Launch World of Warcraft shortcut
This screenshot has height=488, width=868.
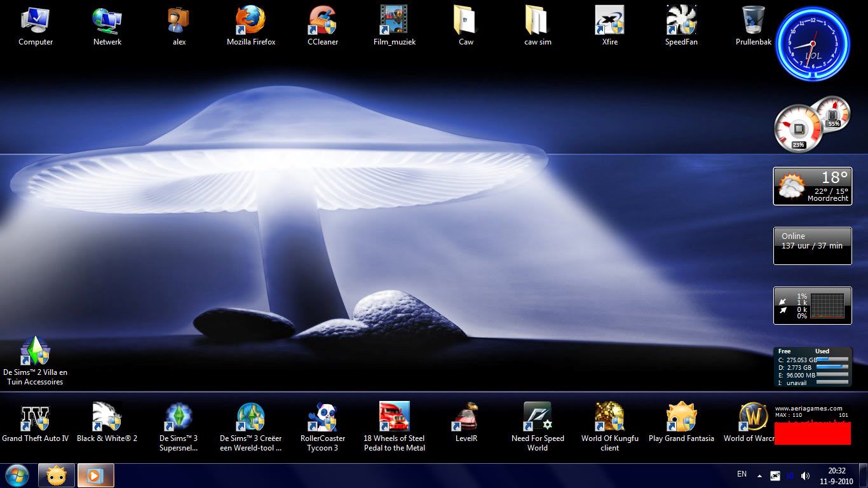[749, 423]
